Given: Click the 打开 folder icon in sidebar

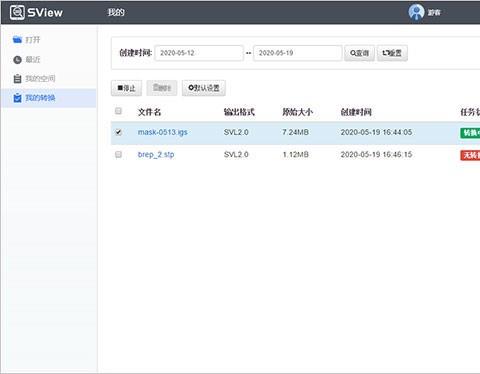Looking at the screenshot, I should point(17,40).
